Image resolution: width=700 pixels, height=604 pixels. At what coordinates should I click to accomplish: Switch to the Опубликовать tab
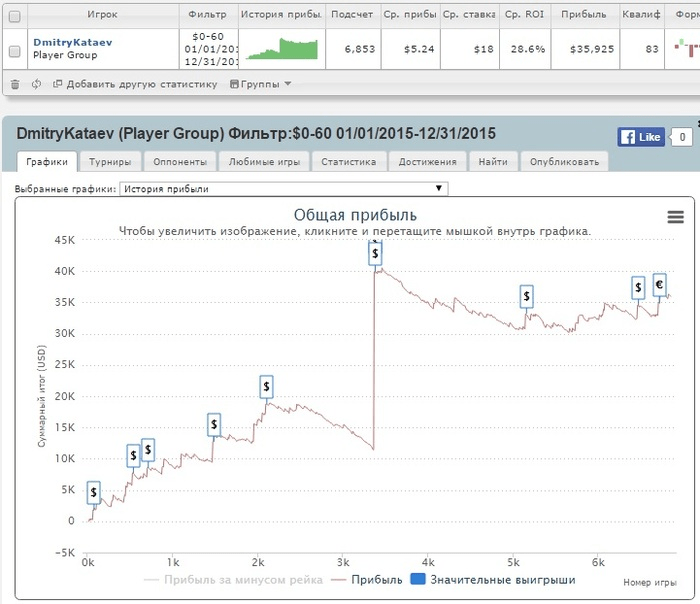click(564, 162)
